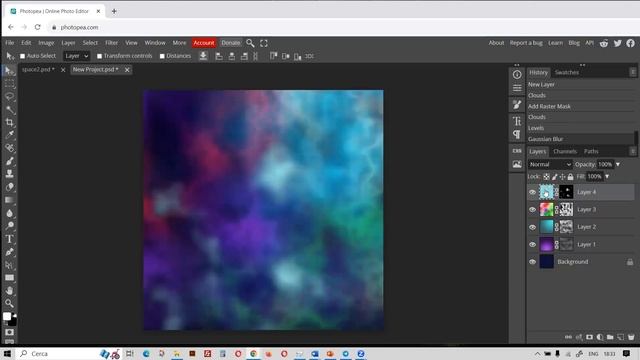
Task: Select the Brush tool
Action: 9,161
